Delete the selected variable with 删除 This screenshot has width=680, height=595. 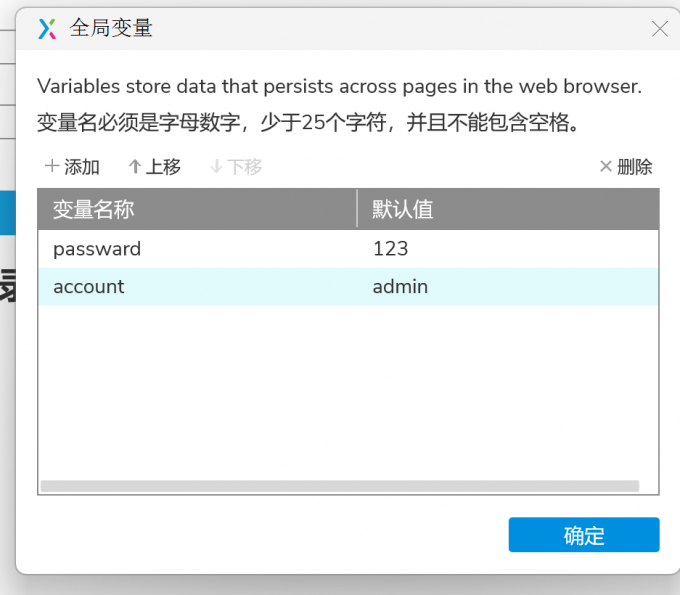(626, 167)
